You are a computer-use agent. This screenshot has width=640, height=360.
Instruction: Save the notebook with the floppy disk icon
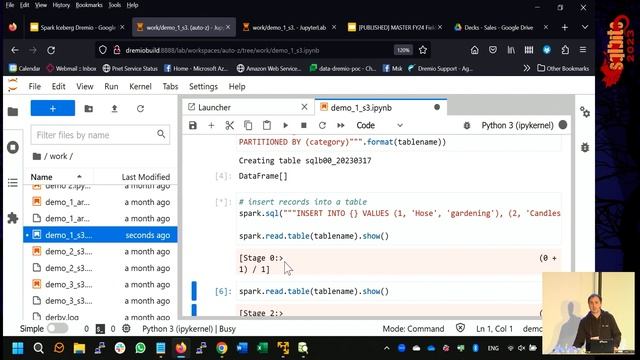[193, 125]
